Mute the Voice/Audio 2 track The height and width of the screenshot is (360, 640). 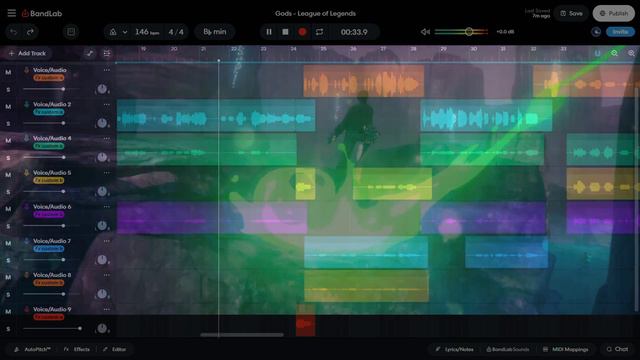pyautogui.click(x=8, y=107)
